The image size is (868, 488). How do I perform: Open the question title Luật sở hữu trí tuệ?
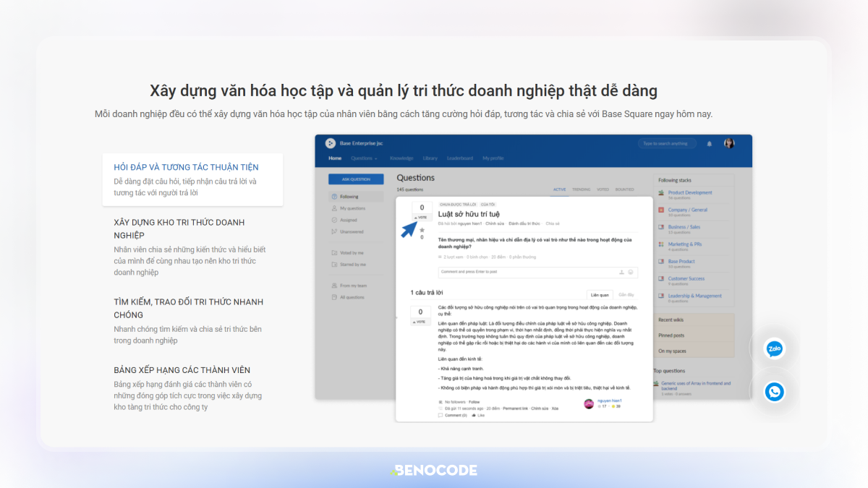pyautogui.click(x=469, y=215)
